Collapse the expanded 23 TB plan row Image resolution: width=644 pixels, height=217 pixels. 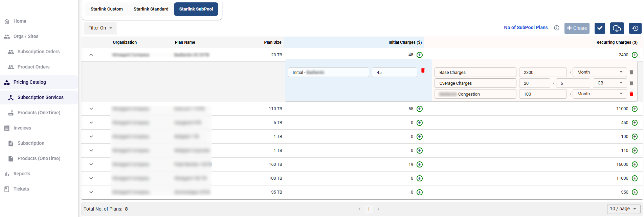(91, 55)
